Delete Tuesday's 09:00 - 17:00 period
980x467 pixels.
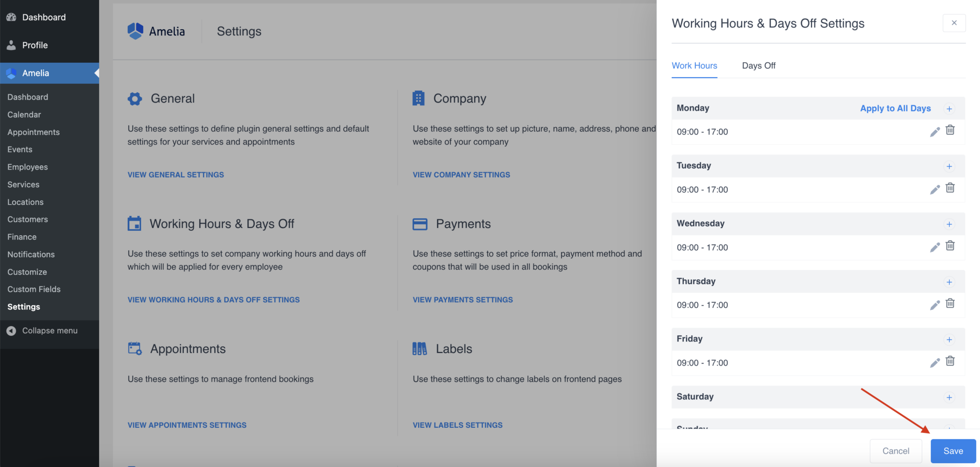coord(950,189)
